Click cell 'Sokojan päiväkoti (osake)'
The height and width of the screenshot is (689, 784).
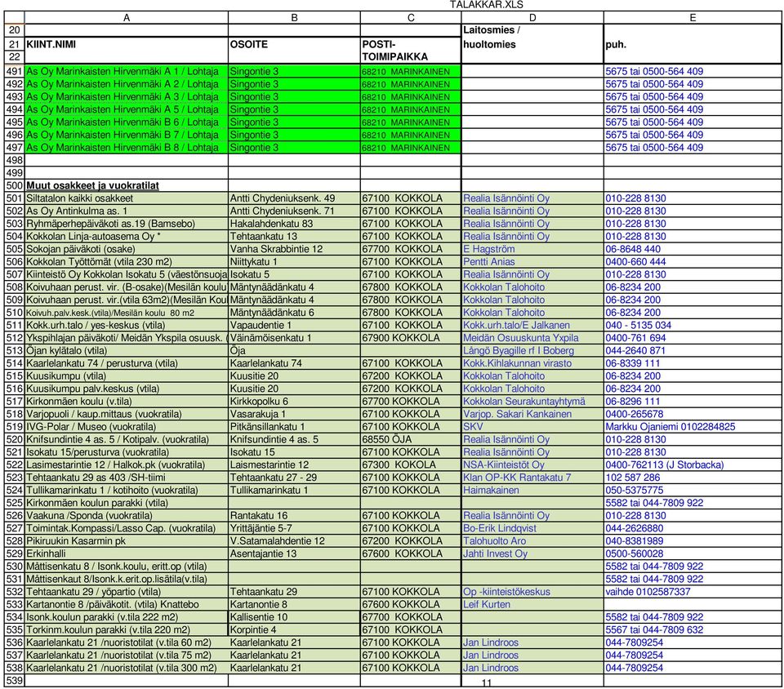point(127,249)
